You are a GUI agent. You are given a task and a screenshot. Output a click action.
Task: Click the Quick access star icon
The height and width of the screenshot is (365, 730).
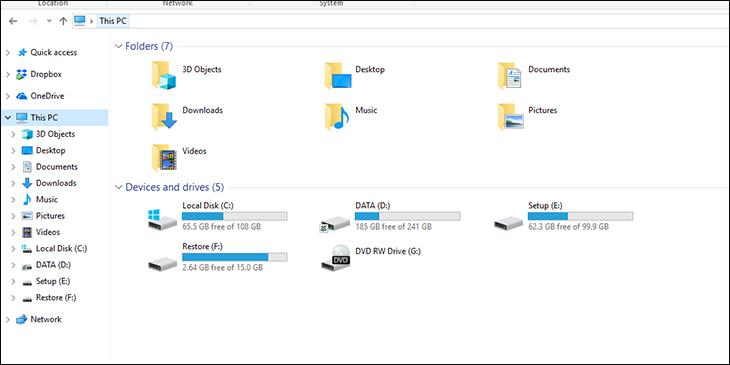coord(22,53)
